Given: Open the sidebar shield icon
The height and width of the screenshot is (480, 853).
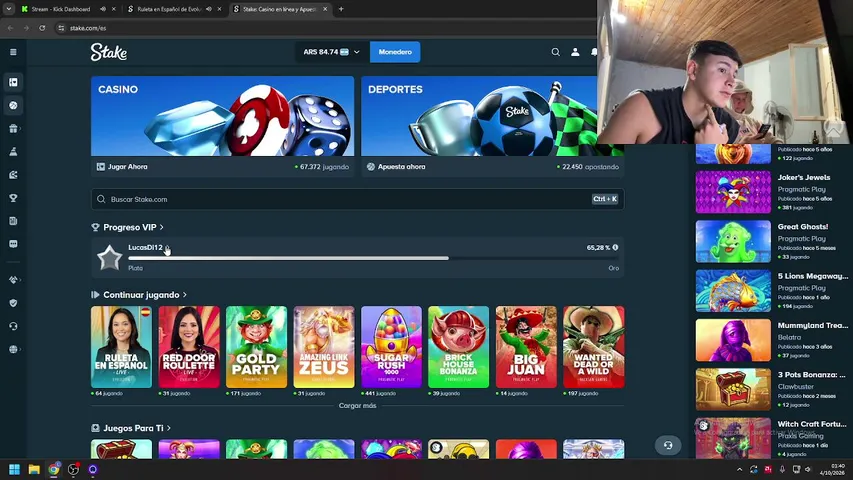Looking at the screenshot, I should tap(14, 303).
